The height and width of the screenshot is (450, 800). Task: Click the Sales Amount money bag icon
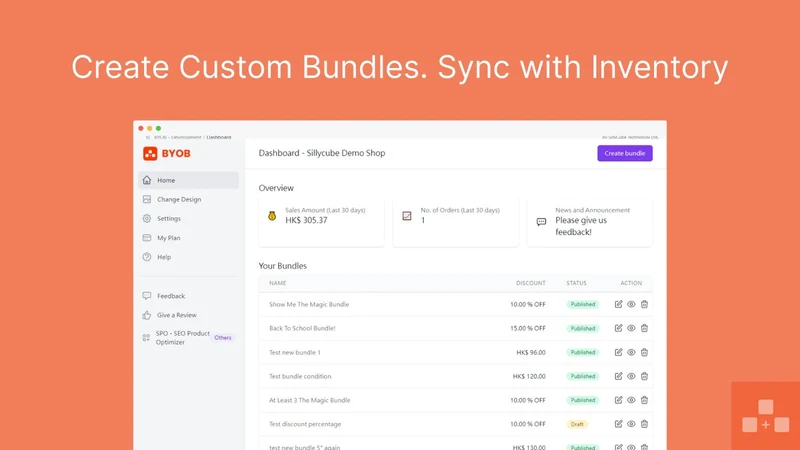coord(272,216)
